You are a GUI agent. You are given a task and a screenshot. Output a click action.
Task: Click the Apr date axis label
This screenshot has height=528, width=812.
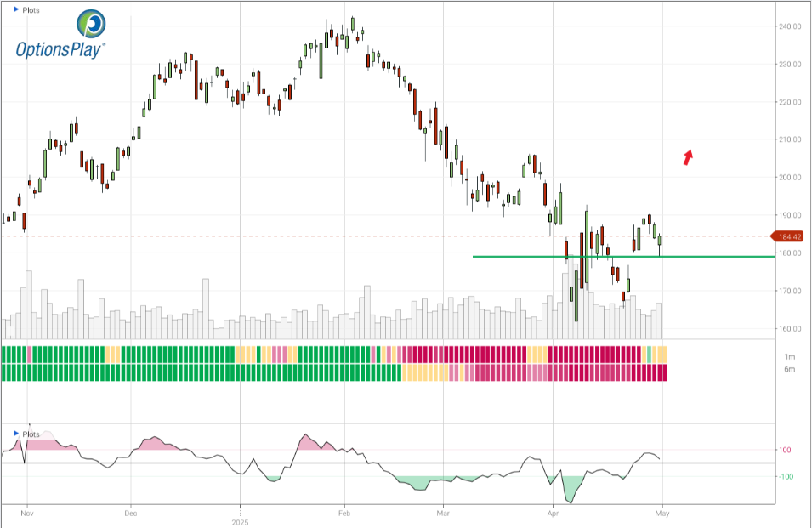pos(553,514)
